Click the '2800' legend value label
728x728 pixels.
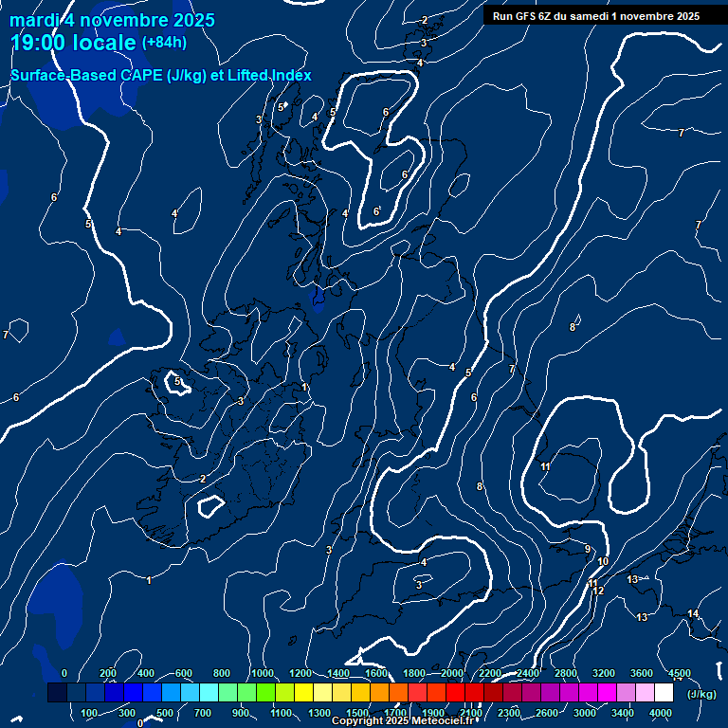[x=566, y=673]
